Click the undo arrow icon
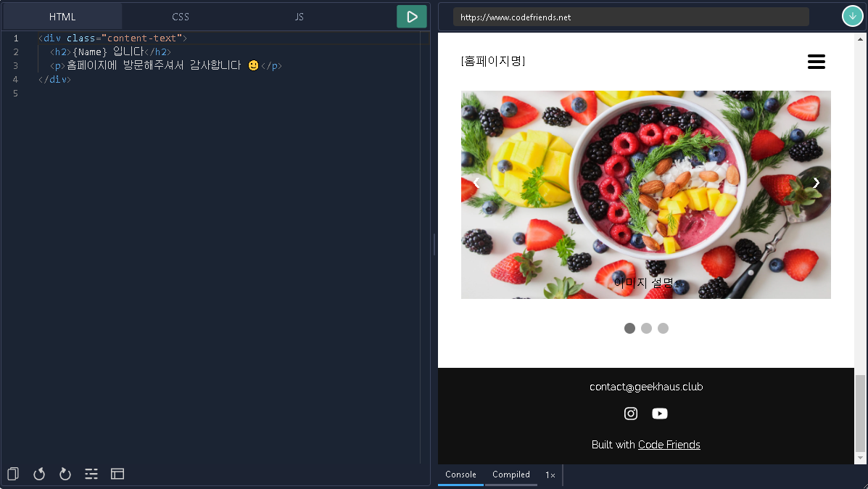The width and height of the screenshot is (868, 489). (38, 474)
